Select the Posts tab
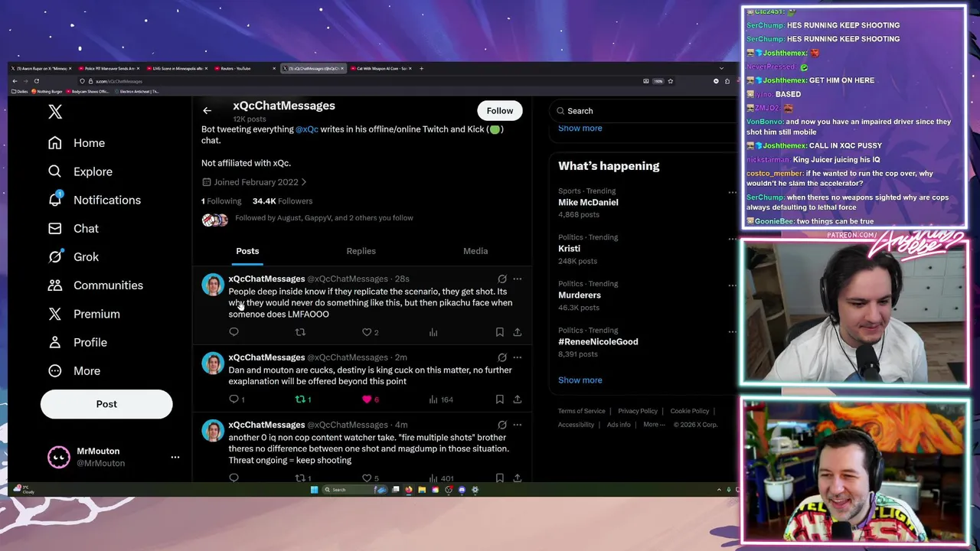Image resolution: width=980 pixels, height=551 pixels. coord(247,251)
